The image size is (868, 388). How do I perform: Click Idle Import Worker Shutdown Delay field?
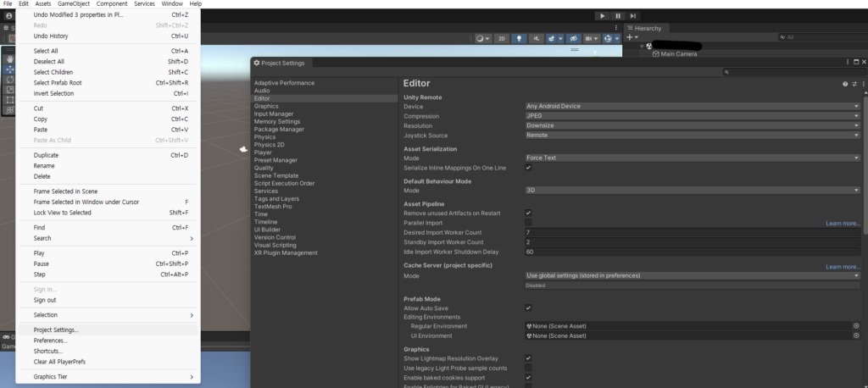pos(693,252)
